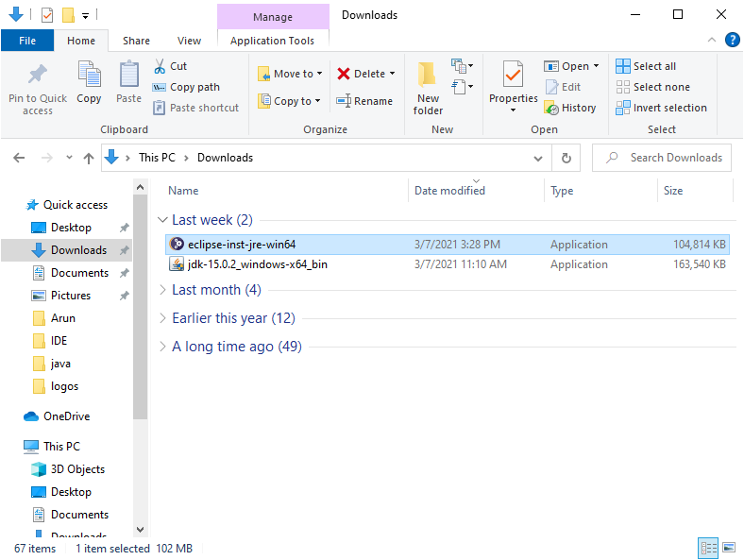This screenshot has width=744, height=560.
Task: Expand the Last month (4) group
Action: (x=162, y=290)
